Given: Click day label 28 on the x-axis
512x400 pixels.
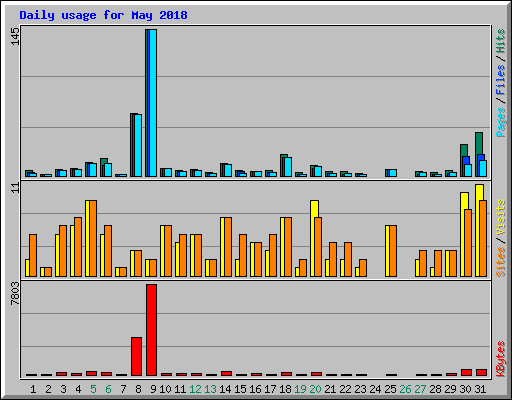Looking at the screenshot, I should click(x=435, y=389).
